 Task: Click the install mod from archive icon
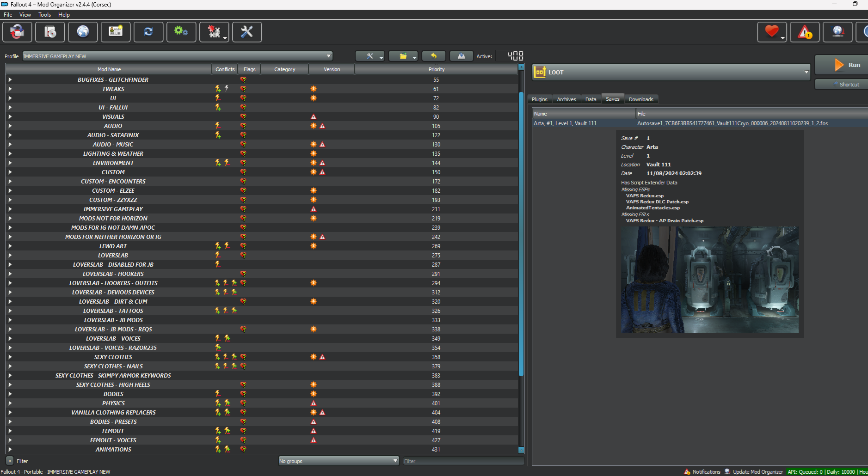coord(50,32)
